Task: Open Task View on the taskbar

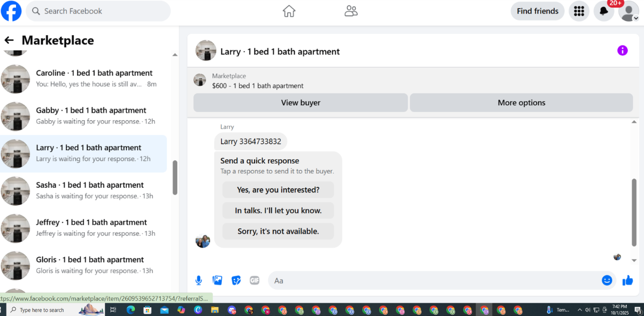Action: pyautogui.click(x=113, y=310)
